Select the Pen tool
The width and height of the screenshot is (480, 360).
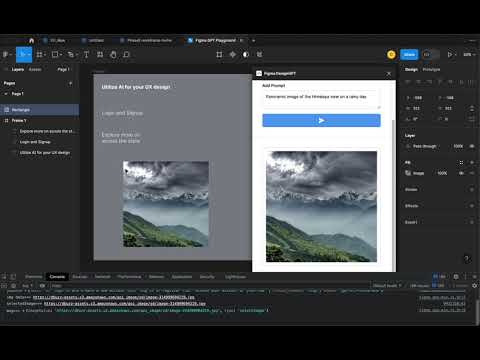70,54
